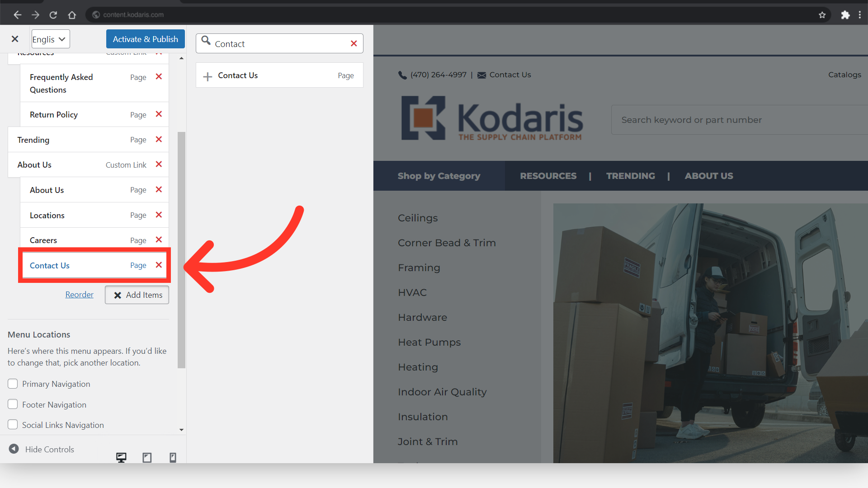This screenshot has height=488, width=868.
Task: Clear the Contact search field
Action: (354, 43)
